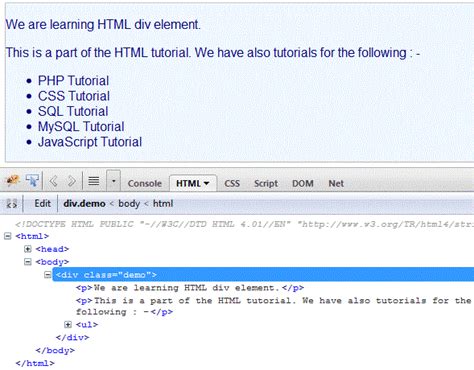Screen dimensions: 474x370
Task: Click the 'This is a part of the HTML tutorial' paragraph
Action: point(213,53)
